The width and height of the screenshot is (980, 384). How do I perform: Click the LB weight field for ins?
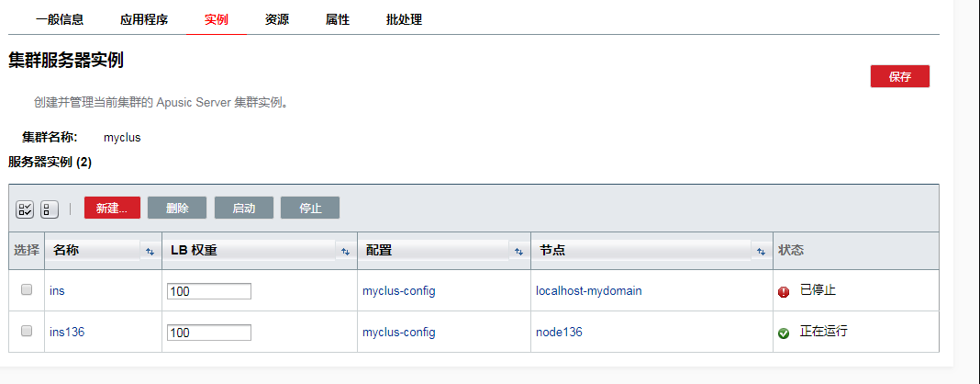[x=209, y=291]
